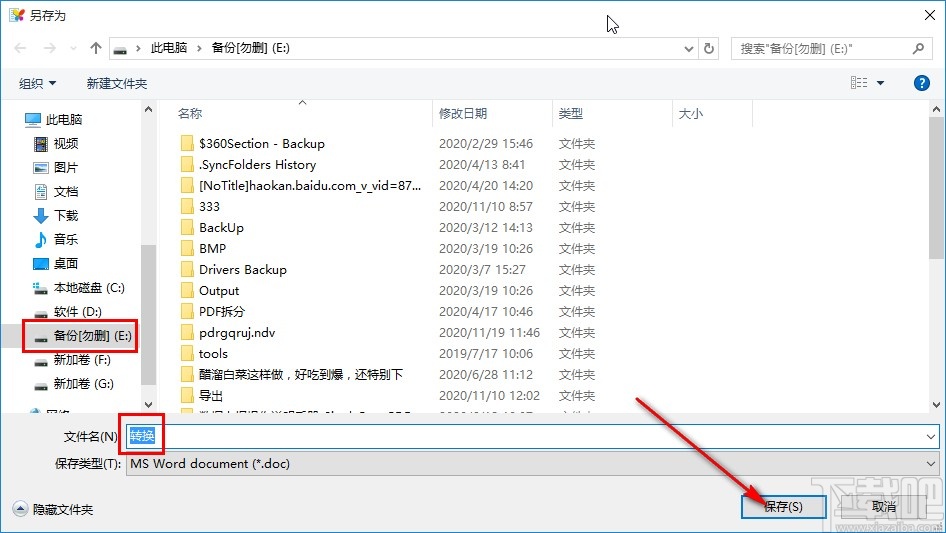Open the 组织 menu
Screen dimensions: 946x533
coord(37,83)
